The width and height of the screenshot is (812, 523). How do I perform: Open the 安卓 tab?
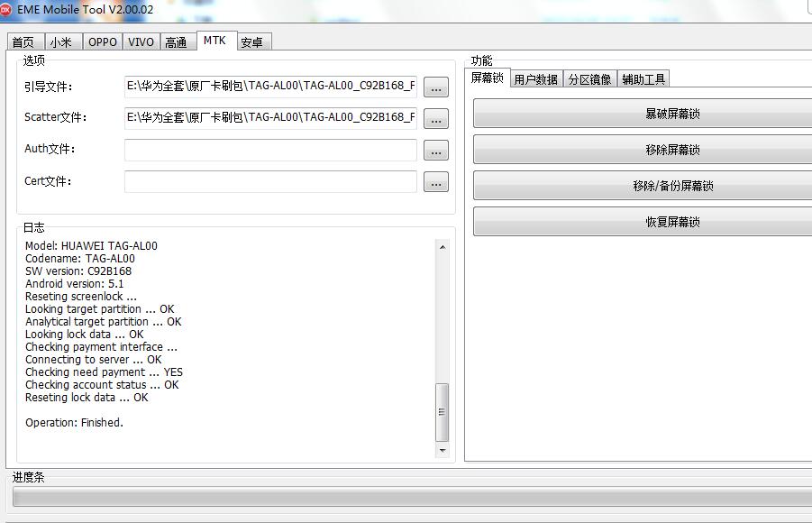click(x=252, y=42)
